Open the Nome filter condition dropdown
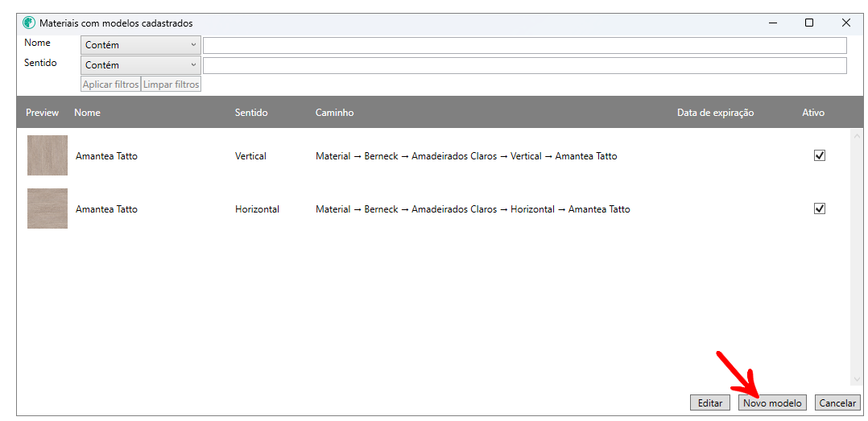This screenshot has height=421, width=868. point(141,45)
